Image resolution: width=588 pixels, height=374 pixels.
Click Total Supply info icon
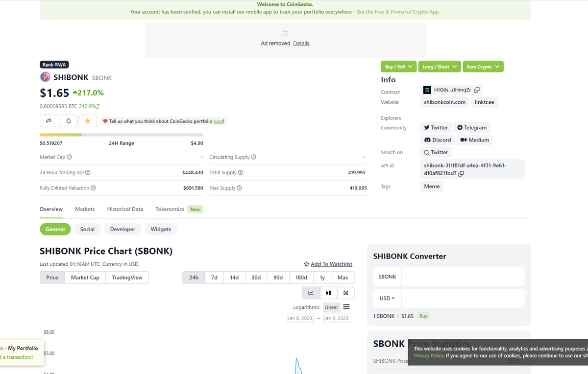(241, 172)
